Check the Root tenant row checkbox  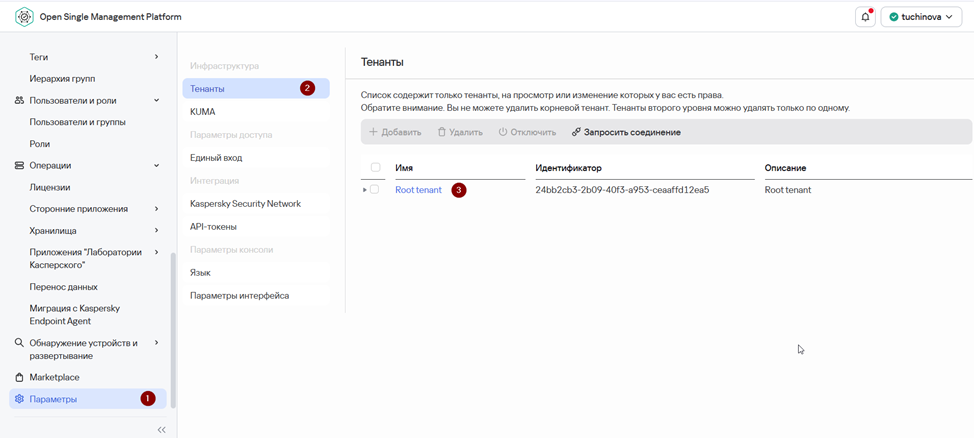tap(375, 189)
